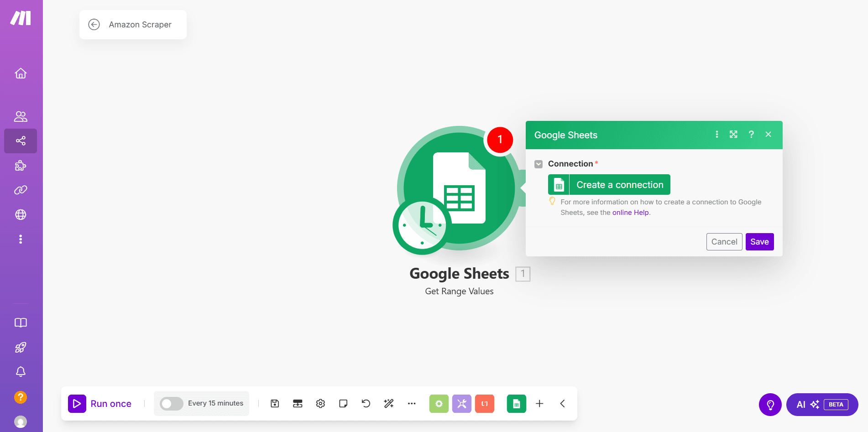The image size is (868, 432).
Task: Click module order number box 1
Action: [x=523, y=274]
